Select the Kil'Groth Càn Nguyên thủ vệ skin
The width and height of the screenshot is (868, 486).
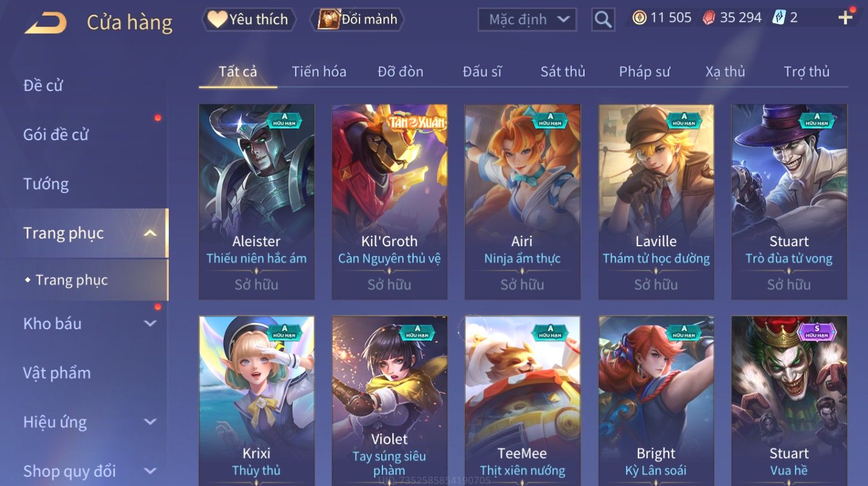389,202
